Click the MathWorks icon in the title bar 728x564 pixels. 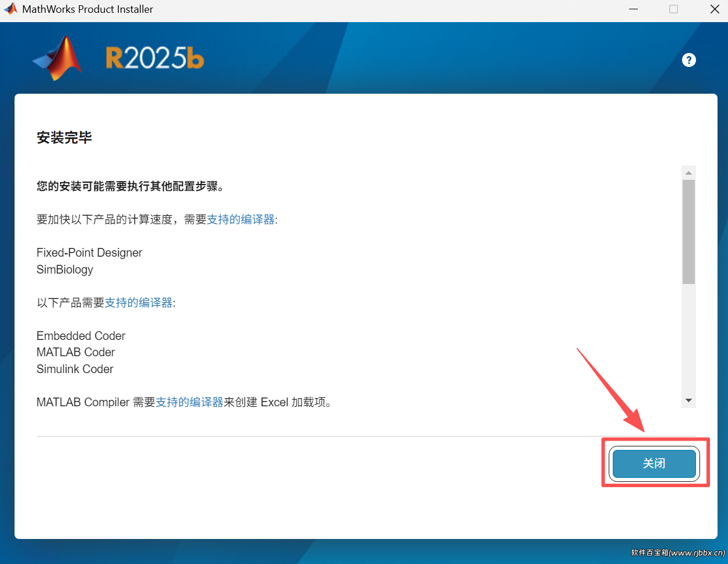pos(10,9)
